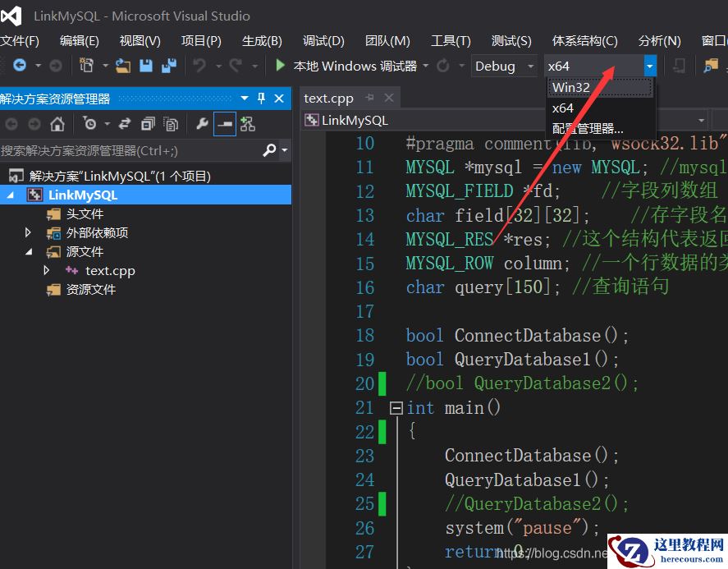Open the 生成(B) menu

[262, 40]
